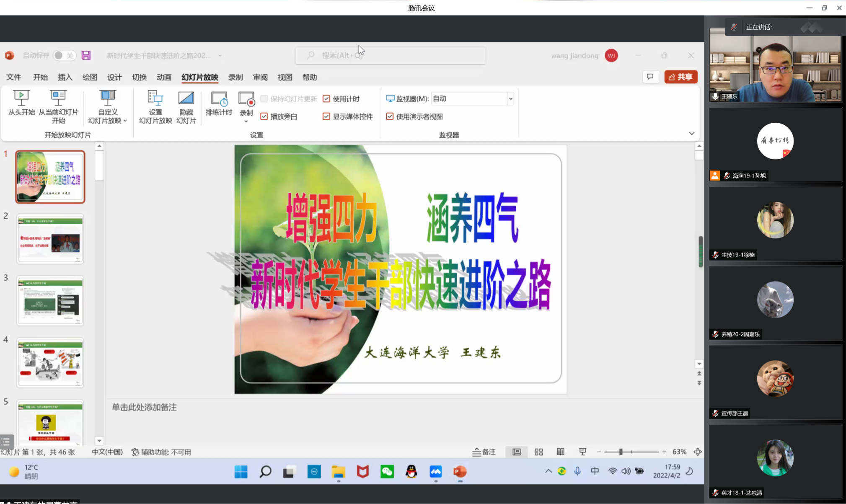The width and height of the screenshot is (846, 504).
Task: Collapse the ribbon with chevron arrow
Action: coord(691,134)
